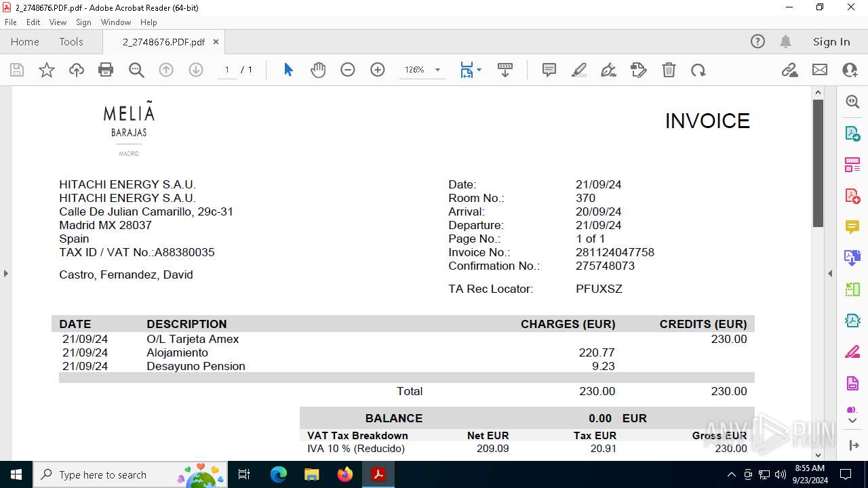The height and width of the screenshot is (488, 868).
Task: Zoom out with minus button
Action: tap(348, 70)
